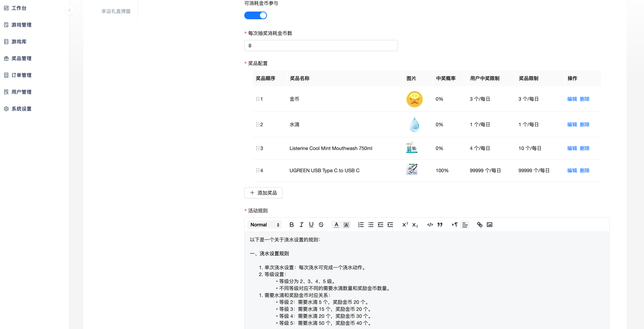Insert image via the editor image icon
The image size is (644, 329).
pos(489,225)
